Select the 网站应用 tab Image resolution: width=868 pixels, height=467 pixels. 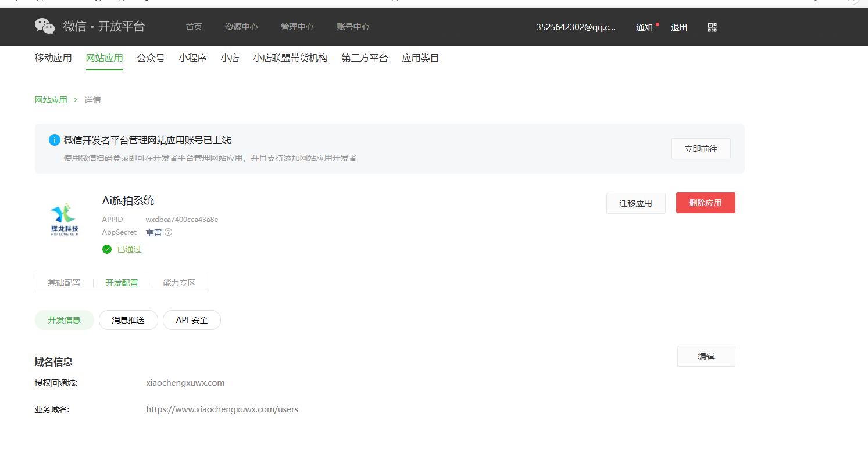pyautogui.click(x=105, y=58)
